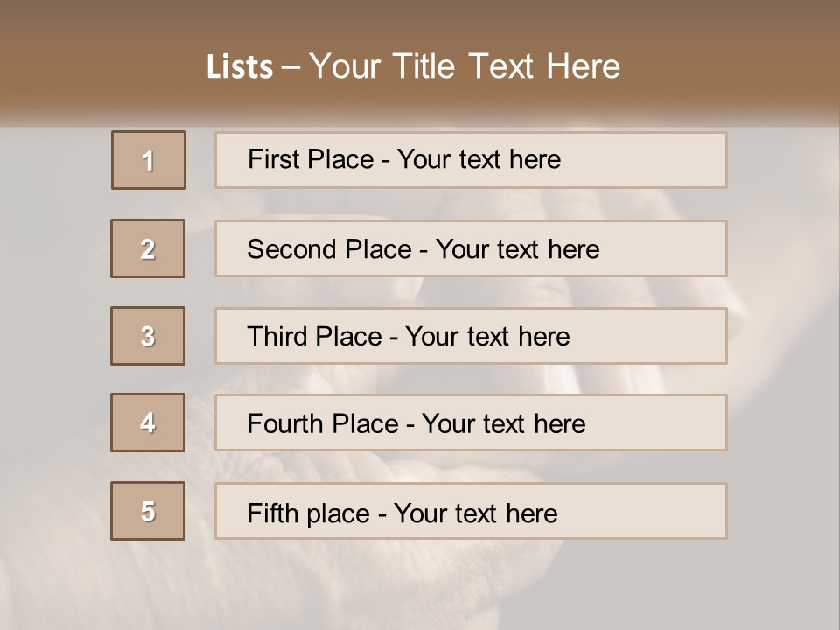Select the number 2 square
Image resolution: width=840 pixels, height=630 pixels.
[x=148, y=248]
